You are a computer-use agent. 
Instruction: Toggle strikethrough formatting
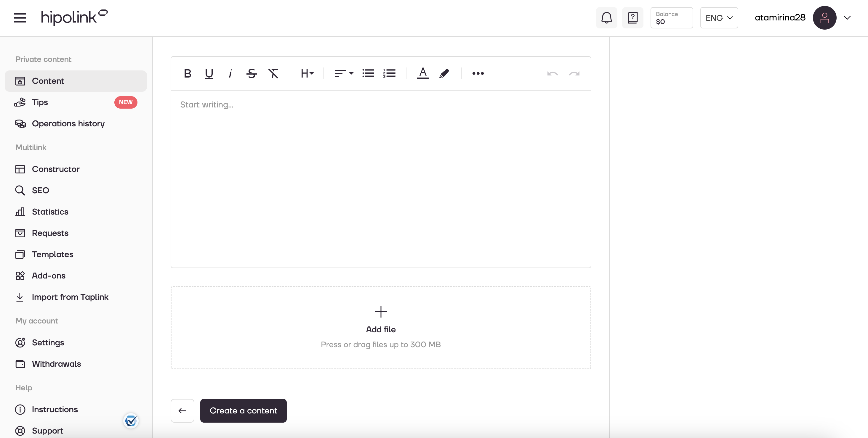click(x=252, y=73)
